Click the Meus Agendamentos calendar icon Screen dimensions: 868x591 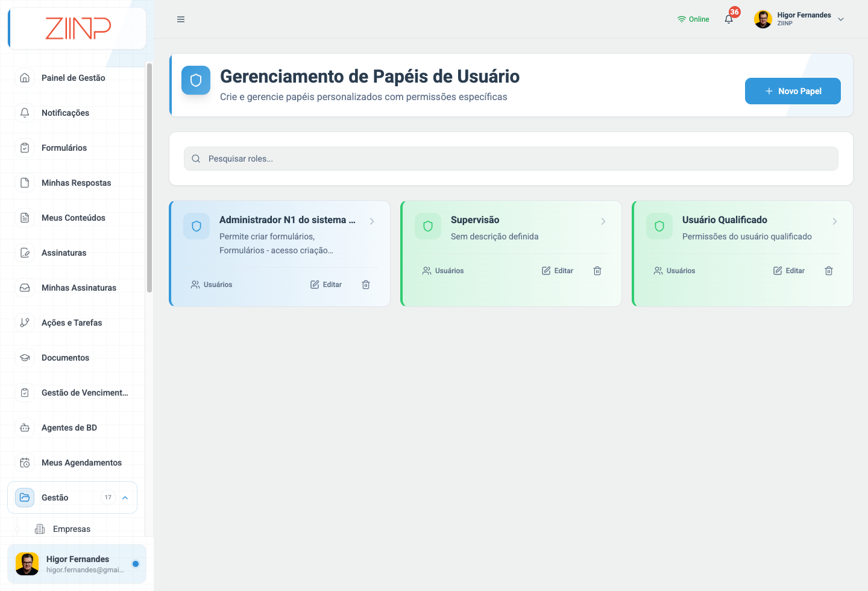tap(25, 463)
